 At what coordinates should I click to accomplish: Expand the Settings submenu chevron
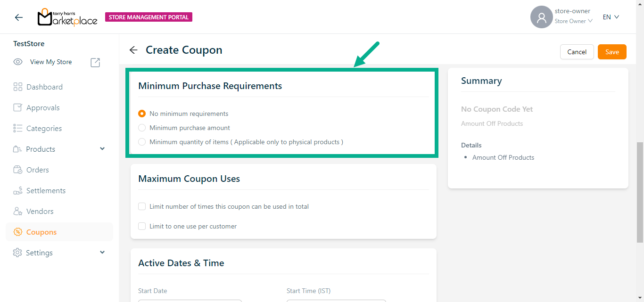tap(102, 253)
